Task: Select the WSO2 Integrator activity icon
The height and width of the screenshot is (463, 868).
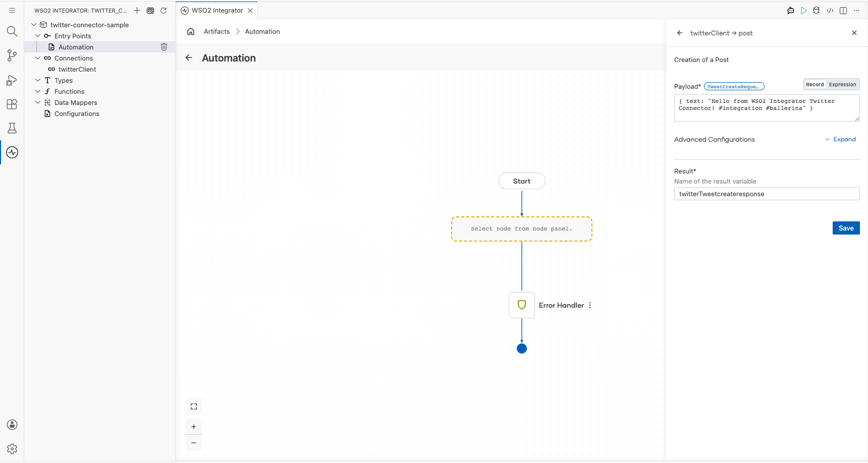Action: point(12,152)
